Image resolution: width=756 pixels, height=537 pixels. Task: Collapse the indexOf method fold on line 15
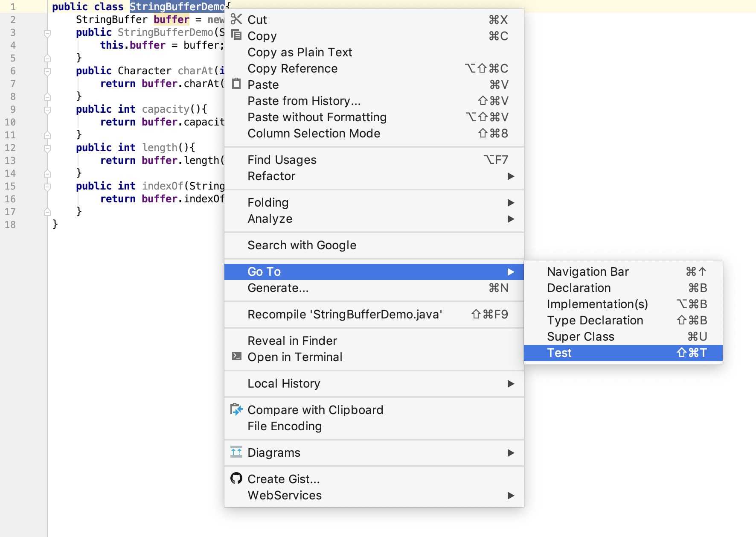[47, 187]
